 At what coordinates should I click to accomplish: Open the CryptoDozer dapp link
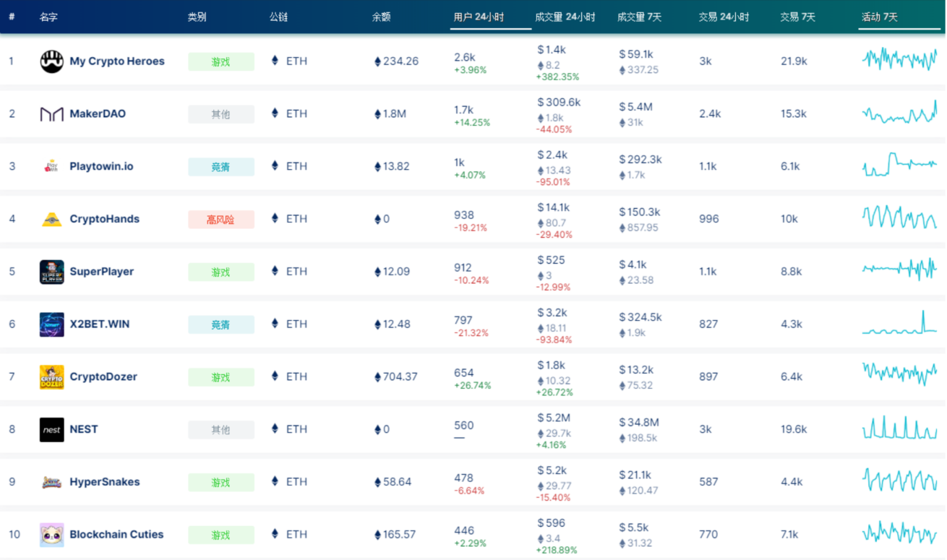pos(103,377)
